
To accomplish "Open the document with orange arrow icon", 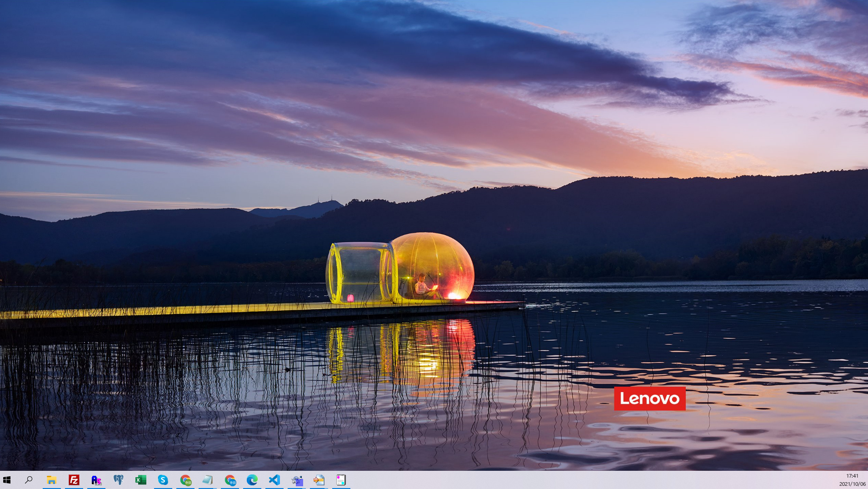I will (319, 480).
